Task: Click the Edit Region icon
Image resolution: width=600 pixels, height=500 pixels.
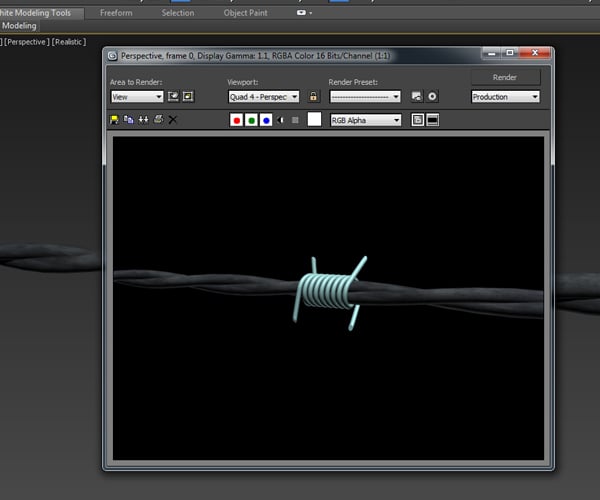Action: point(173,96)
